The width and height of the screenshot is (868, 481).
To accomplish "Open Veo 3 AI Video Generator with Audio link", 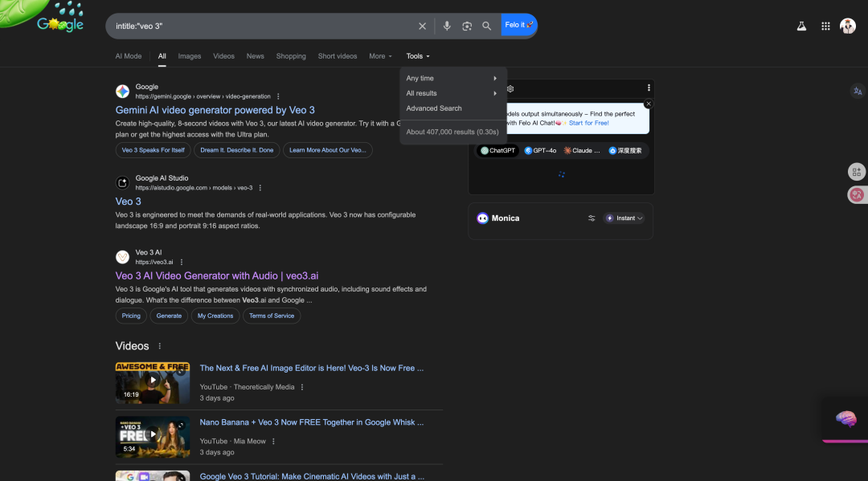I will coord(216,276).
